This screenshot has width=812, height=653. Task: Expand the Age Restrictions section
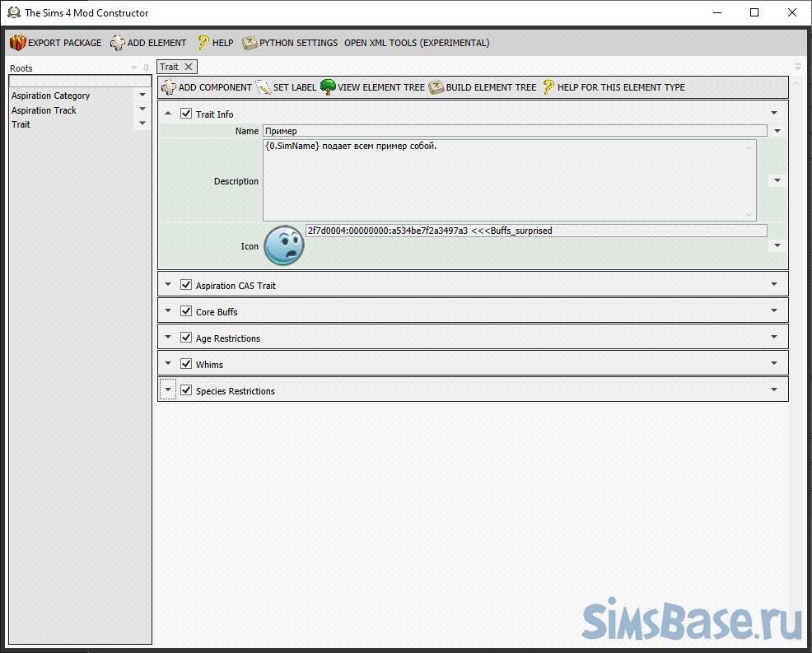(x=168, y=338)
